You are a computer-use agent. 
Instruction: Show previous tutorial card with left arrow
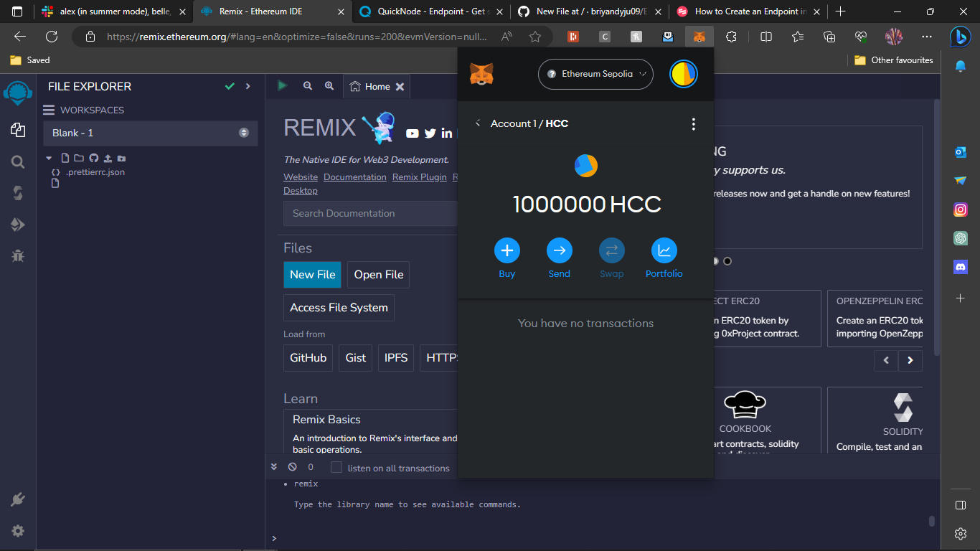point(886,360)
